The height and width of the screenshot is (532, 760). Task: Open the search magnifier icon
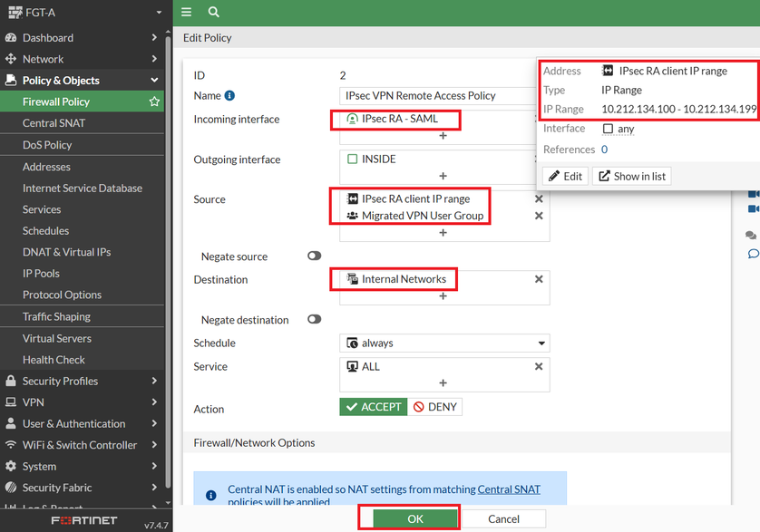click(214, 12)
